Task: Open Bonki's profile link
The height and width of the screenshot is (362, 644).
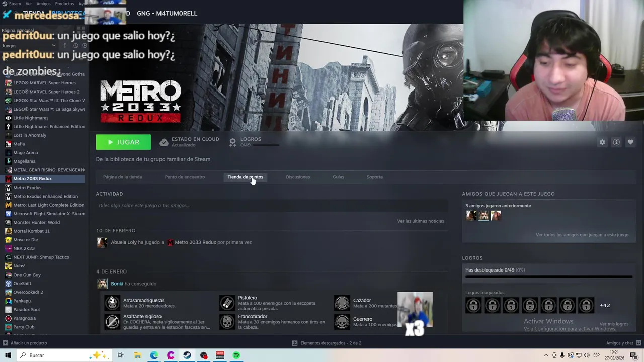Action: [117, 284]
